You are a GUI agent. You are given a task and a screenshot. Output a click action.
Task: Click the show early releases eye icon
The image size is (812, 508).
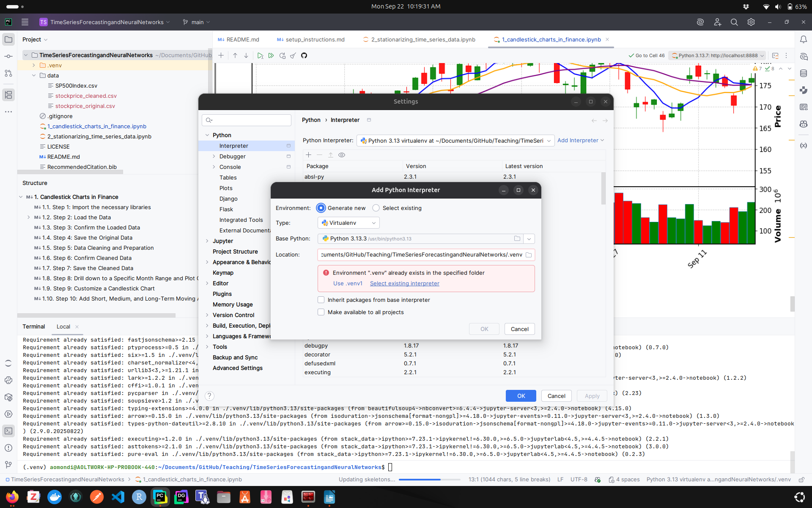[342, 155]
